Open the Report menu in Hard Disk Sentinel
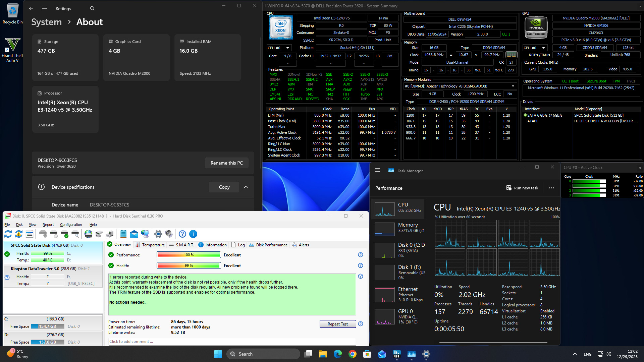The width and height of the screenshot is (644, 362). coord(48,225)
